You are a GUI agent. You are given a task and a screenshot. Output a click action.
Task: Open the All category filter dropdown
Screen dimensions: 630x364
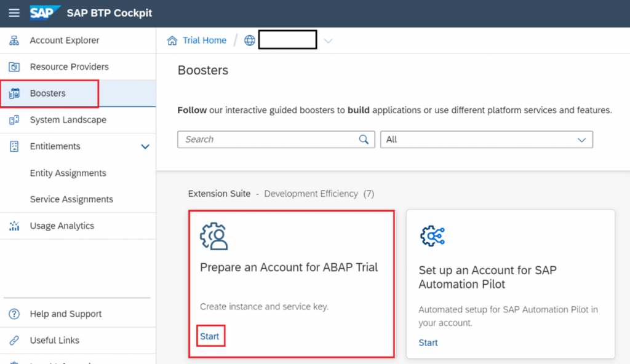point(486,140)
